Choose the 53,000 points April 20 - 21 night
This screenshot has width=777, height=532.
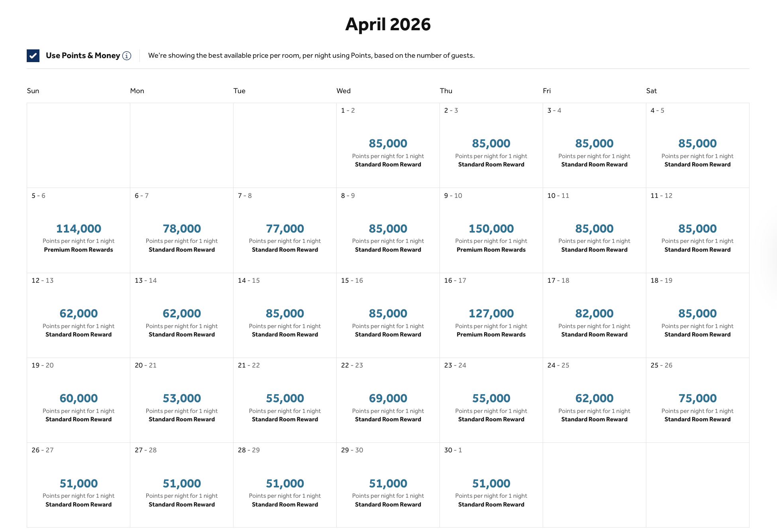coord(182,400)
